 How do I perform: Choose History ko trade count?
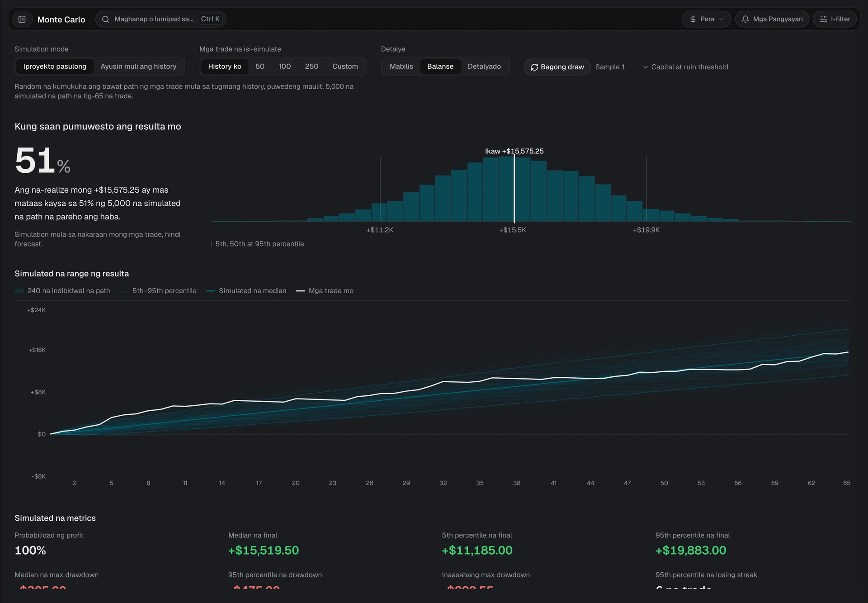pos(225,66)
